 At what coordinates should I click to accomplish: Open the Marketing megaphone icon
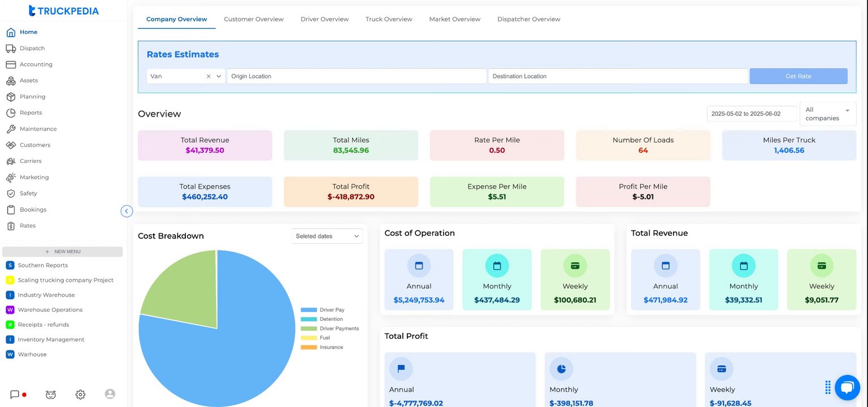(11, 177)
